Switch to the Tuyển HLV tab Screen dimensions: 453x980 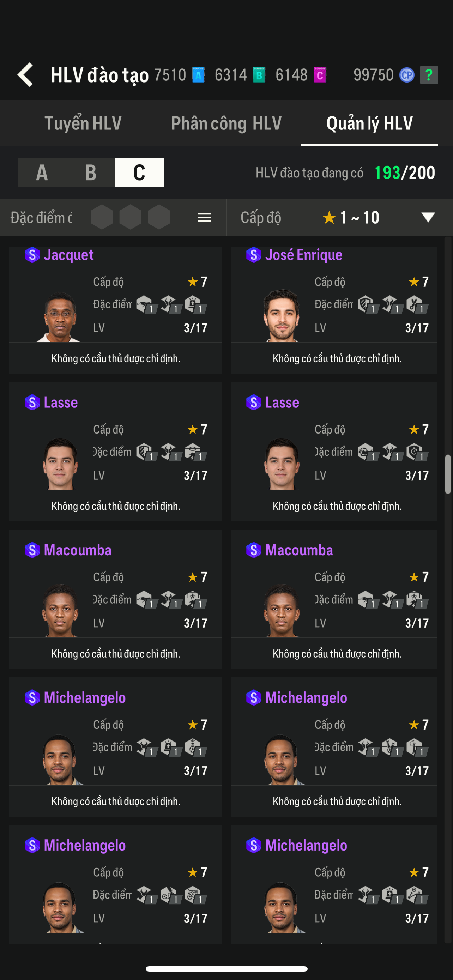pos(83,123)
